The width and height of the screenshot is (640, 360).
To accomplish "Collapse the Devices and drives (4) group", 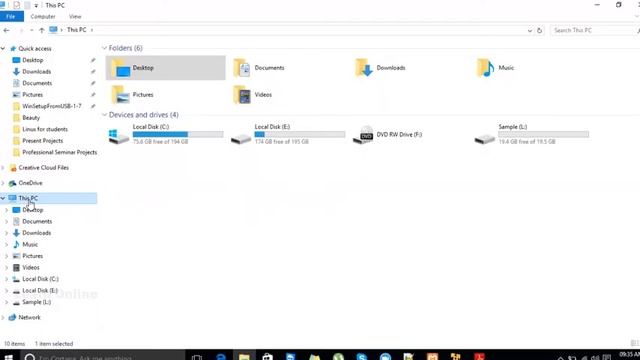I will (x=104, y=115).
